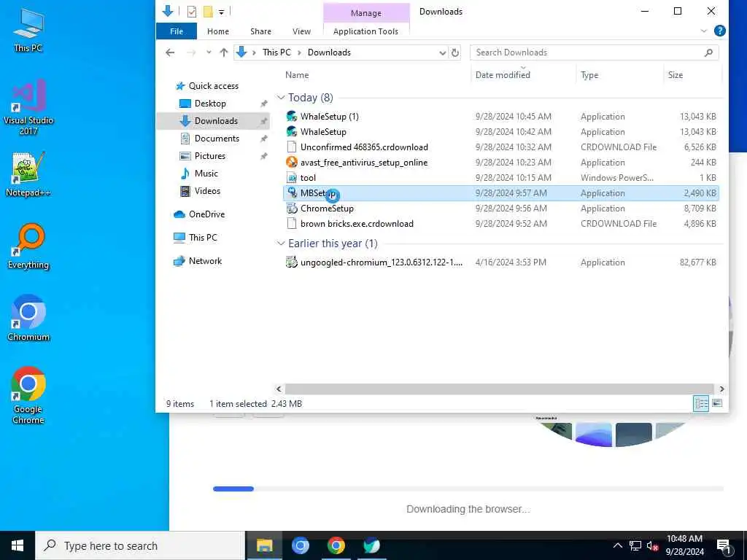Refresh the Downloads folder
The width and height of the screenshot is (747, 560).
(455, 52)
